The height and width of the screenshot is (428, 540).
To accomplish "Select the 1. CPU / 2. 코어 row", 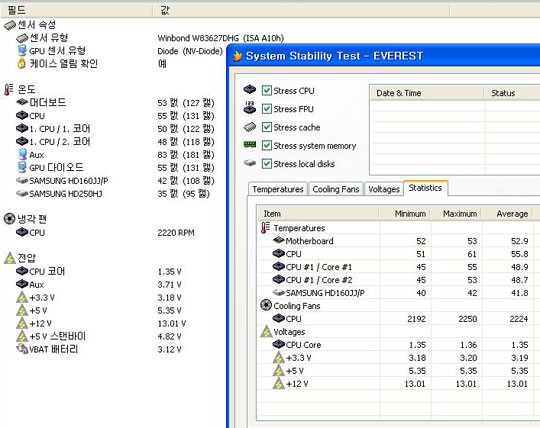I will tap(115, 142).
